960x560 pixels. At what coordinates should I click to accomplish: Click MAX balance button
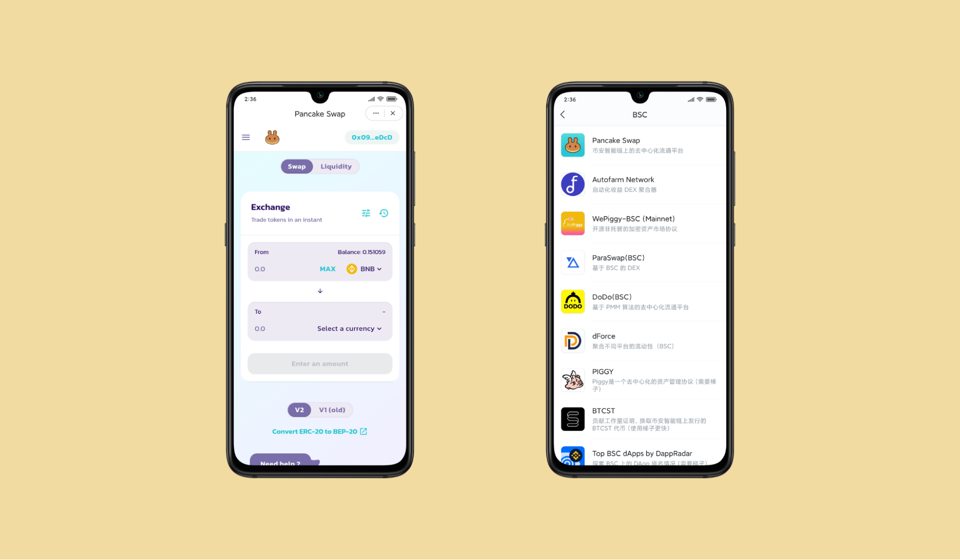(328, 269)
